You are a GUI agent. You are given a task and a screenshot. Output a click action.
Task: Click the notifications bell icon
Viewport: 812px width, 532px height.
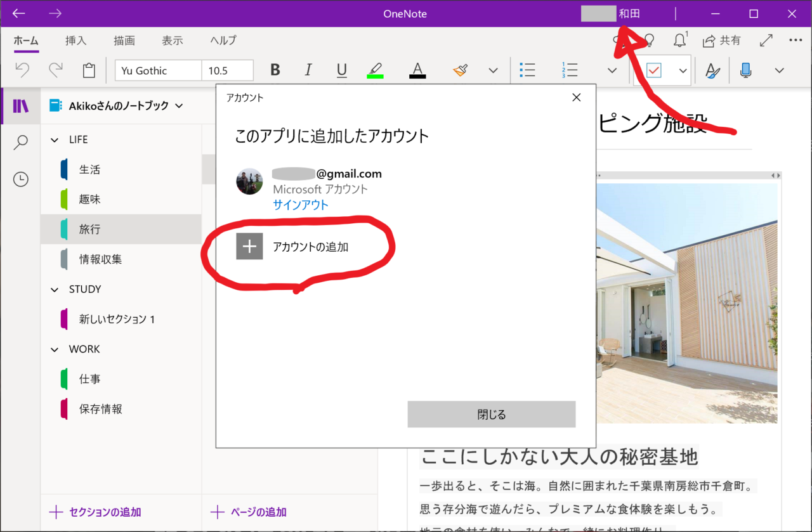[x=679, y=41]
